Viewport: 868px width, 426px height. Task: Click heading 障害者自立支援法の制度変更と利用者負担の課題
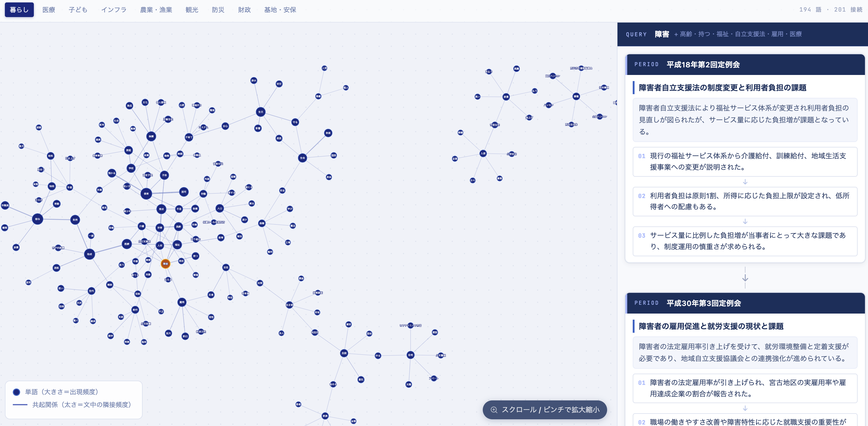pos(722,88)
